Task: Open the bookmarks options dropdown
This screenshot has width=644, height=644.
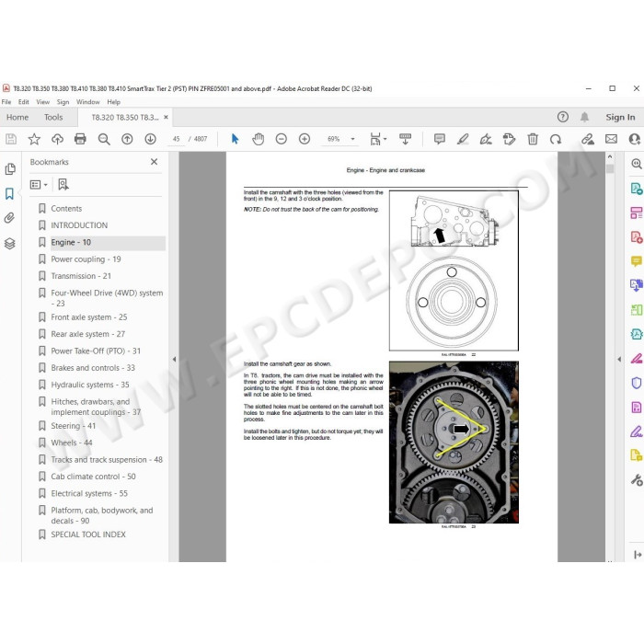Action: (x=39, y=185)
